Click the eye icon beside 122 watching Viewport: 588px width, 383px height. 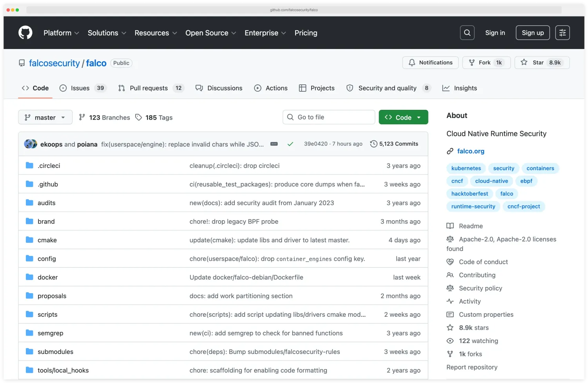(x=450, y=341)
